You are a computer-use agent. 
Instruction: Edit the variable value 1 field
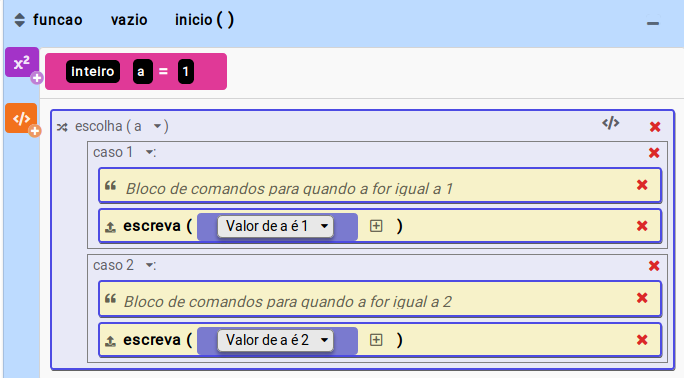[x=186, y=72]
